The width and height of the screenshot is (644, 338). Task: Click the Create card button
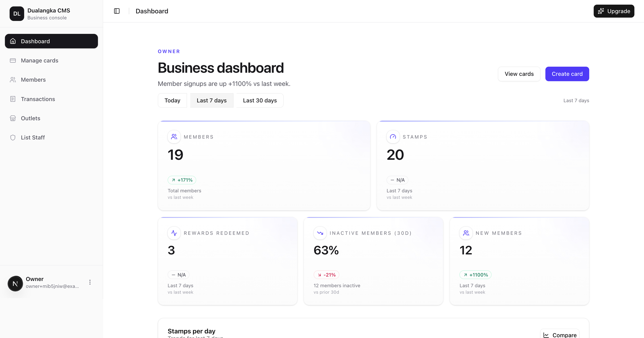click(x=567, y=74)
